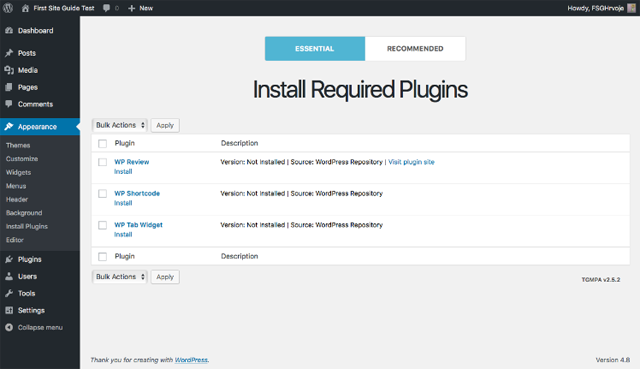Click the Pages icon in sidebar
The image size is (640, 369).
click(x=9, y=87)
